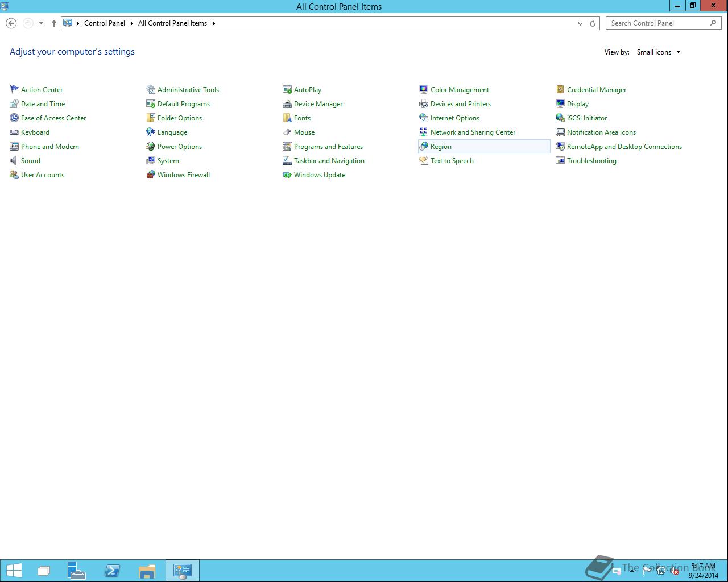This screenshot has width=728, height=582.
Task: Open the System icon
Action: tap(151, 160)
